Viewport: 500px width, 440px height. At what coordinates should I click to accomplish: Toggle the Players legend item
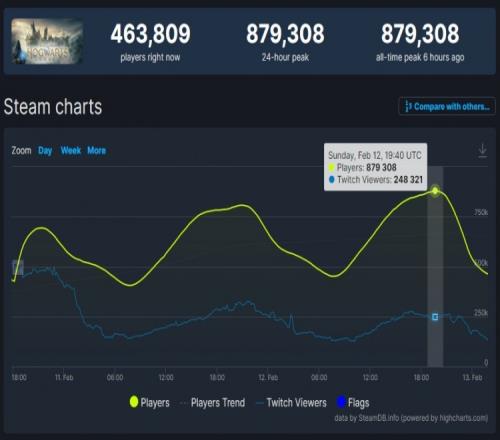pos(150,402)
